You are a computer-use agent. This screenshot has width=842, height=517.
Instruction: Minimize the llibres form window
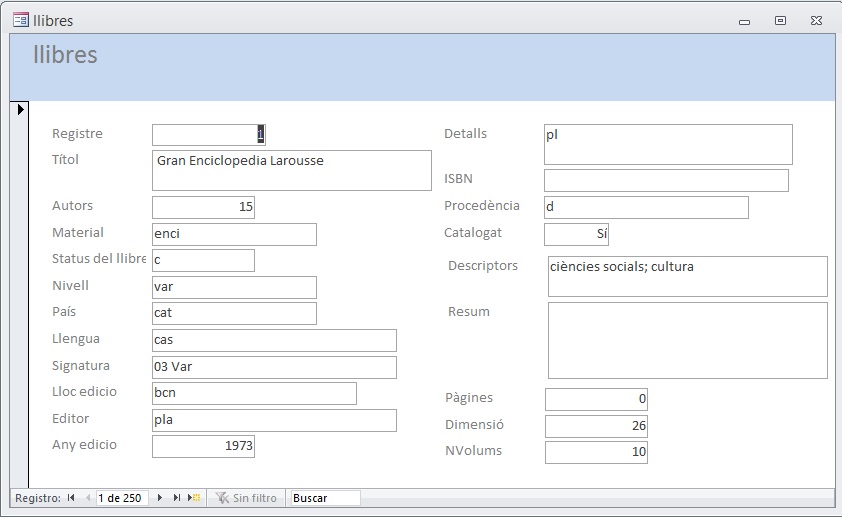744,21
